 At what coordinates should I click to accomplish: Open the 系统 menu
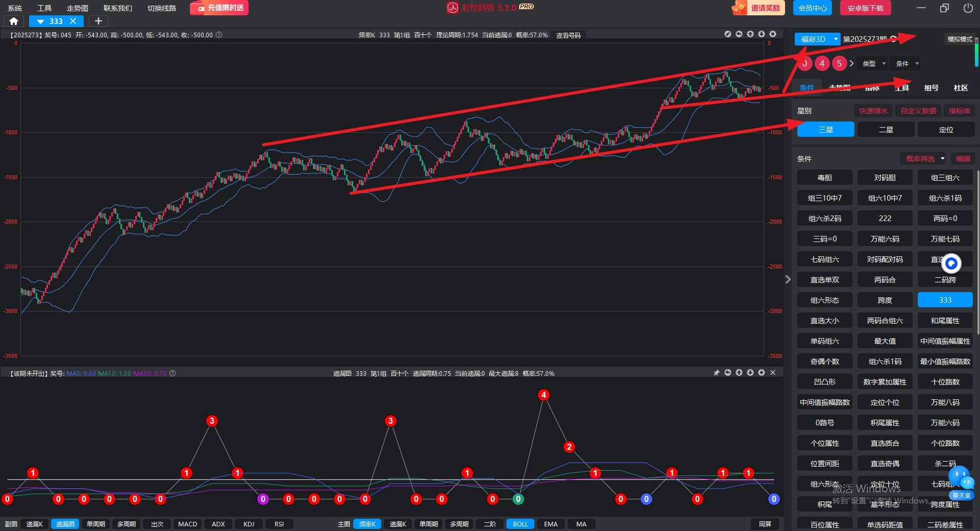[x=15, y=8]
